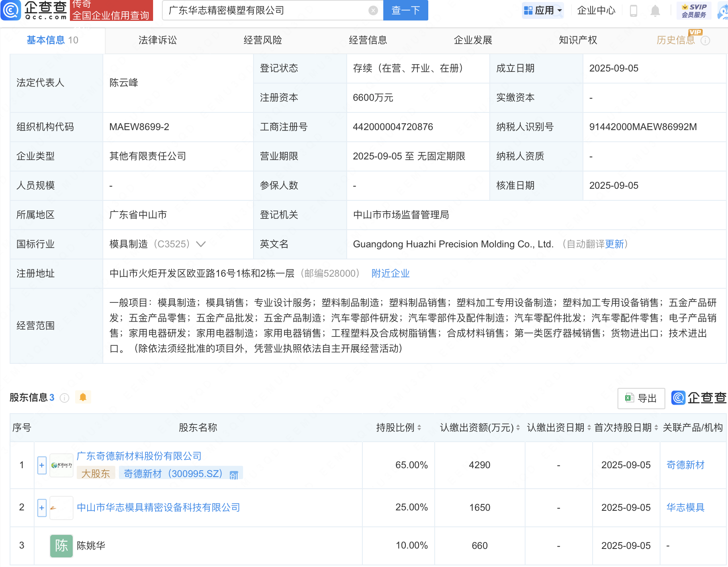Expand the 模具制造 industry chevron

(x=201, y=244)
